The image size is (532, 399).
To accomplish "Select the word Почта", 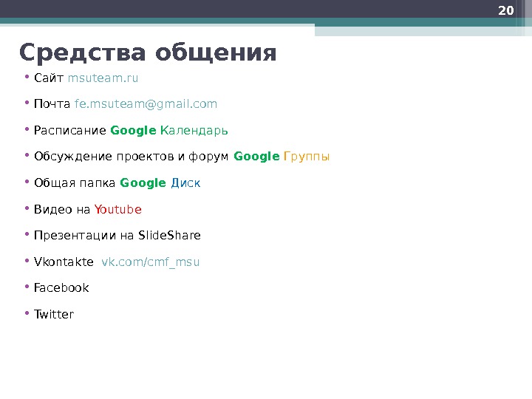I will click(52, 104).
